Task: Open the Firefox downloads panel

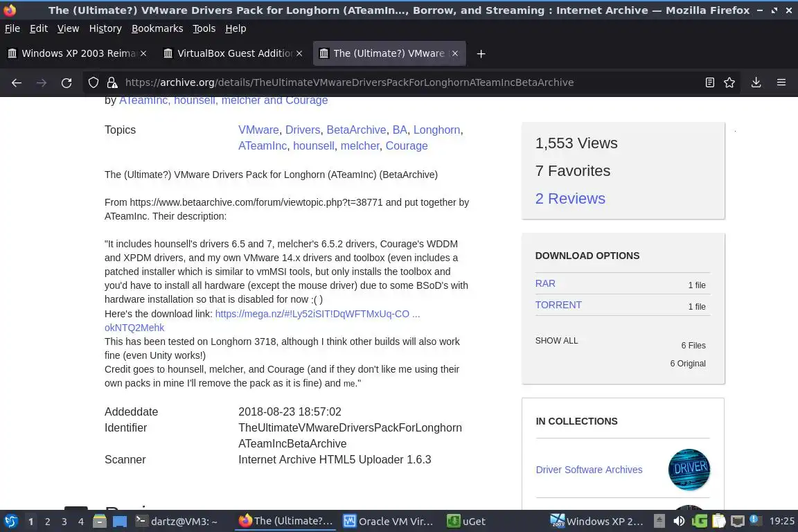Action: tap(756, 82)
